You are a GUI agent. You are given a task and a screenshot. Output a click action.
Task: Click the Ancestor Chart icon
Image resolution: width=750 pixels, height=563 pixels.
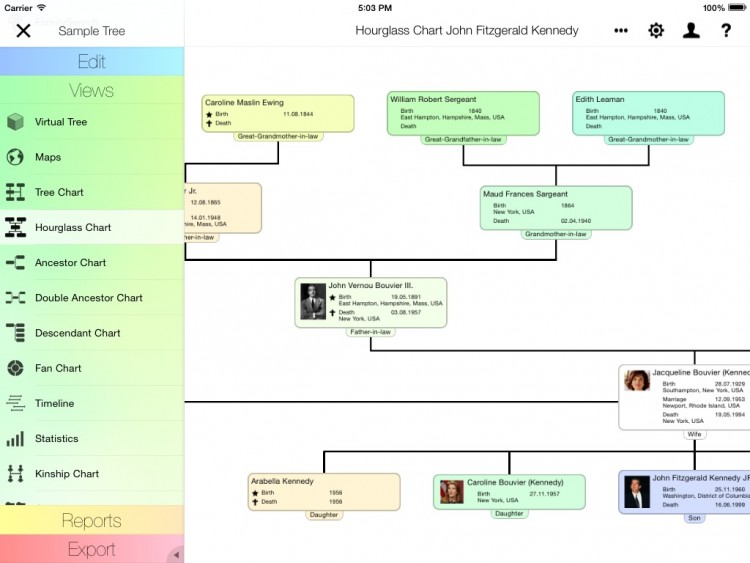15,263
